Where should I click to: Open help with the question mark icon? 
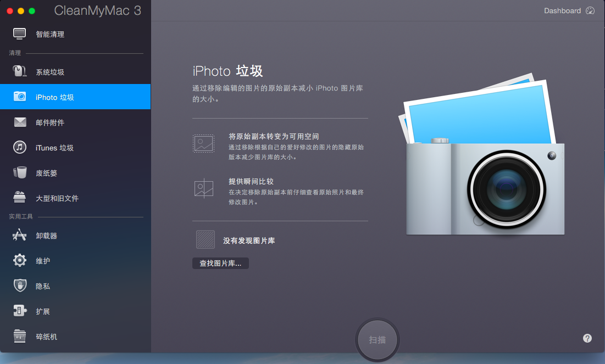(587, 338)
